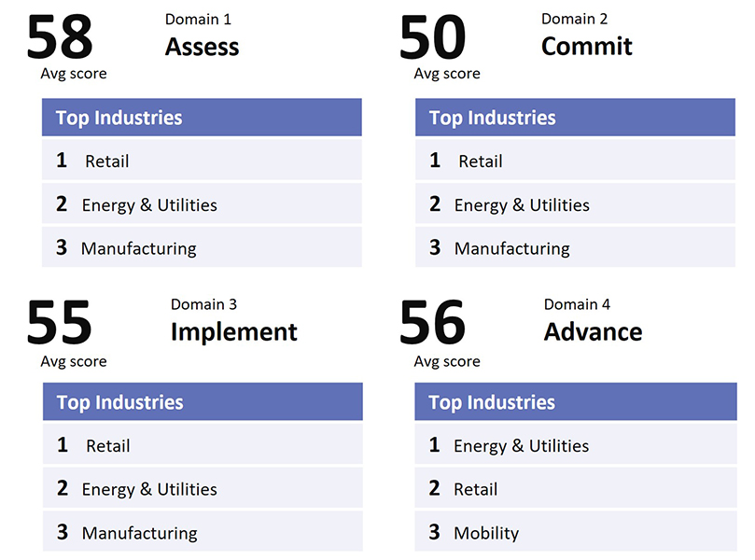Select the Advance domain title
Screen dimensions: 755x560
click(593, 331)
